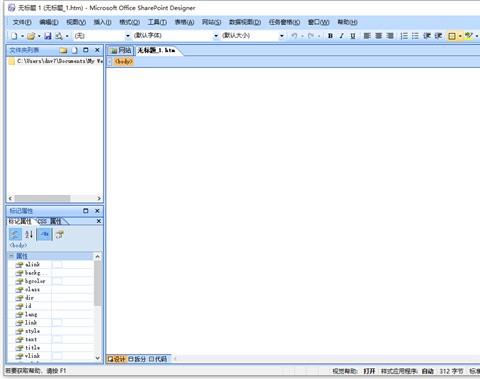The height and width of the screenshot is (379, 480).
Task: Open the 文件(F) menu
Action: (22, 22)
